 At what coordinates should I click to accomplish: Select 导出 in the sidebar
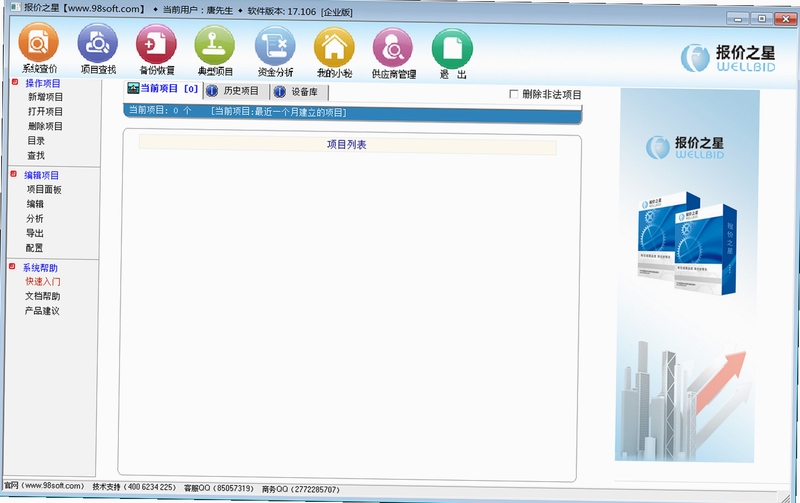coord(34,233)
